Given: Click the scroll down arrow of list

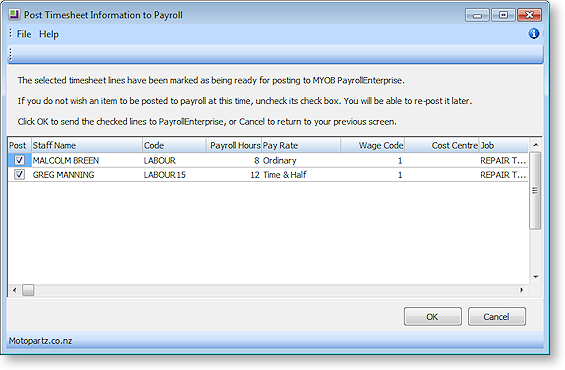Looking at the screenshot, I should tap(535, 277).
